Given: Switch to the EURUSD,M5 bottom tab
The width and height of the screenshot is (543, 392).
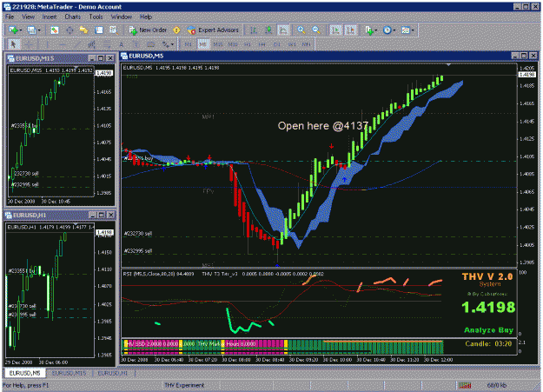Looking at the screenshot, I should (x=24, y=373).
